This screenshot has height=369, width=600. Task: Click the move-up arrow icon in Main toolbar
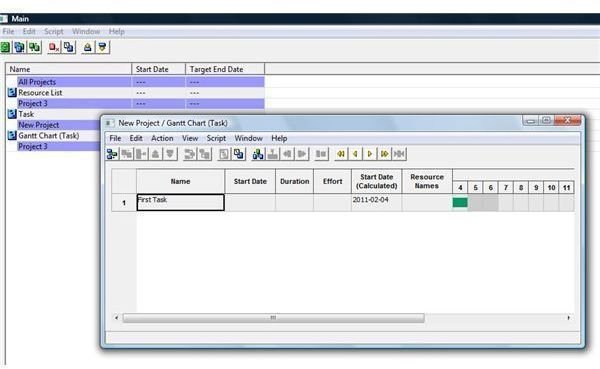click(88, 47)
